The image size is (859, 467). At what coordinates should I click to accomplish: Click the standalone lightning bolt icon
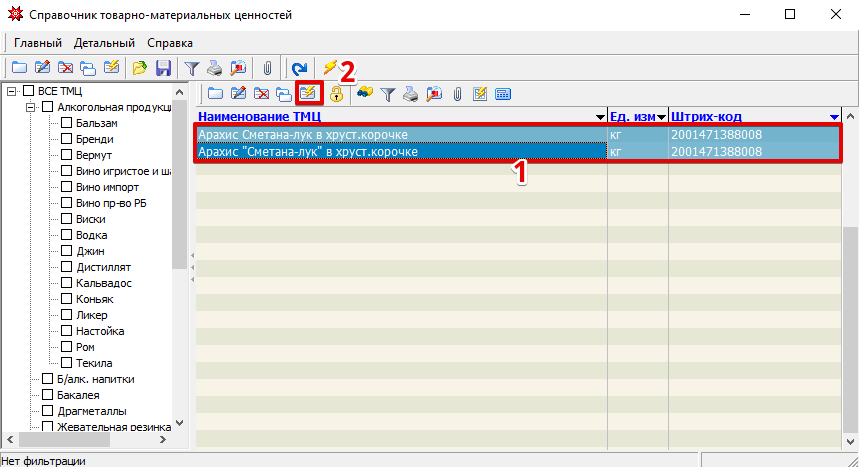click(329, 68)
